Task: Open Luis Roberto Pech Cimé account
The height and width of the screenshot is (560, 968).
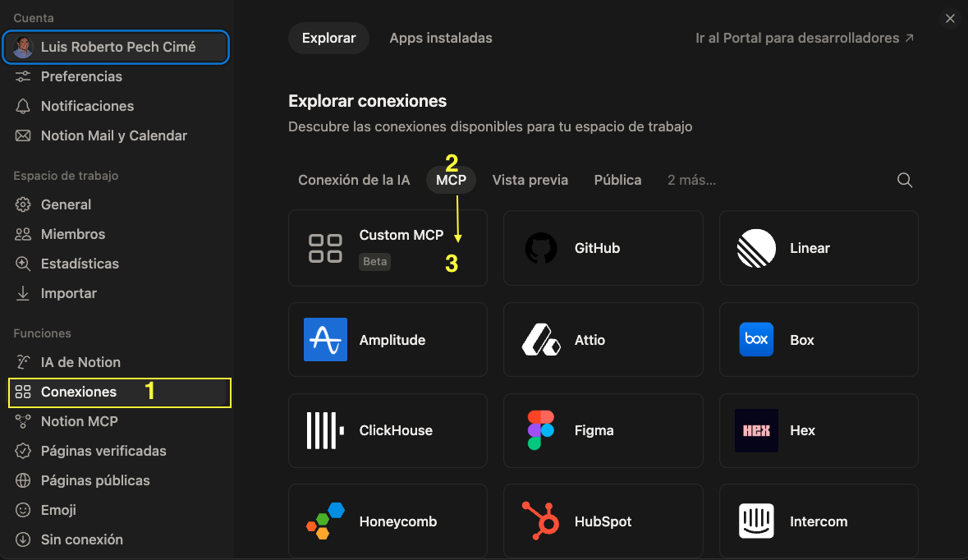Action: coord(116,47)
